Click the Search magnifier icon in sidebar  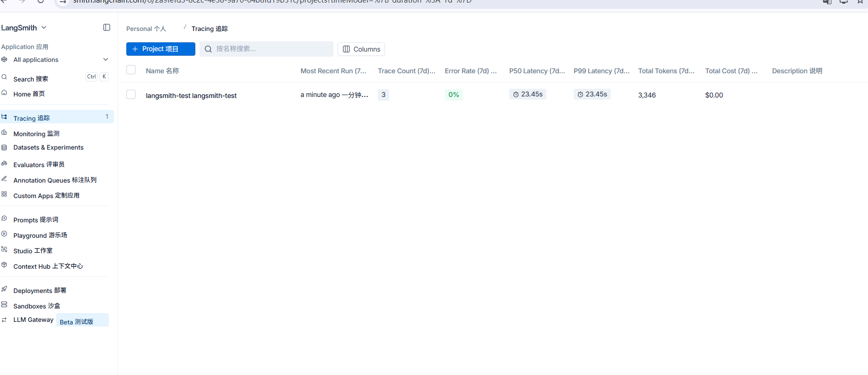click(4, 77)
